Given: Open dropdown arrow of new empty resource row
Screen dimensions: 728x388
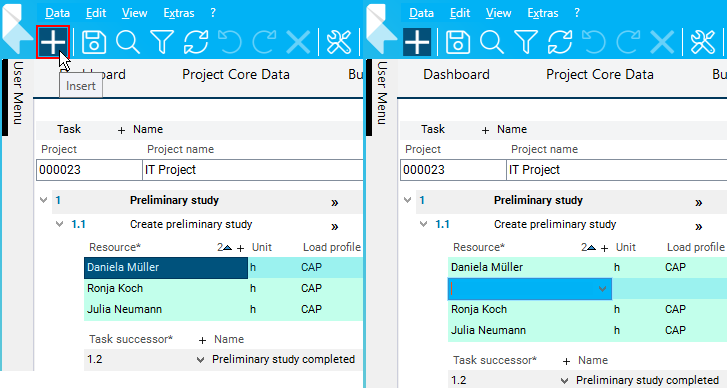Looking at the screenshot, I should pos(603,289).
